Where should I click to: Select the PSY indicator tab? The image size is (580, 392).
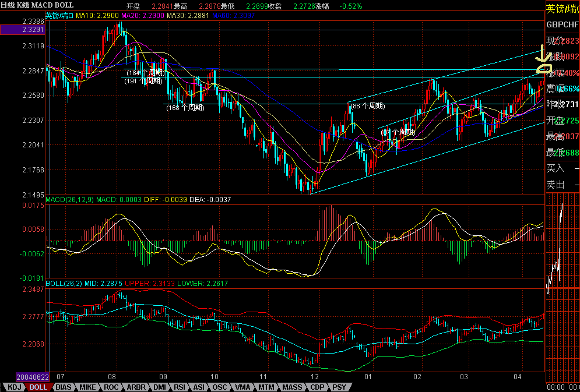(339, 387)
